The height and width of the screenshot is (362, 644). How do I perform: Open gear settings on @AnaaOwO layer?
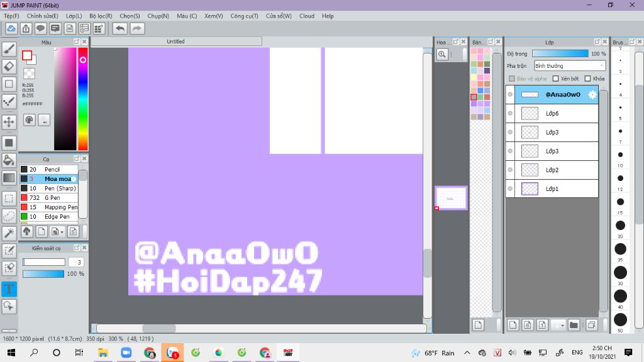pos(592,94)
